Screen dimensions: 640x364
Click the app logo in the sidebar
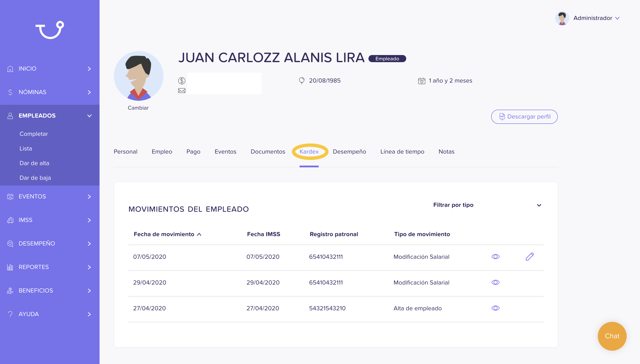[50, 30]
